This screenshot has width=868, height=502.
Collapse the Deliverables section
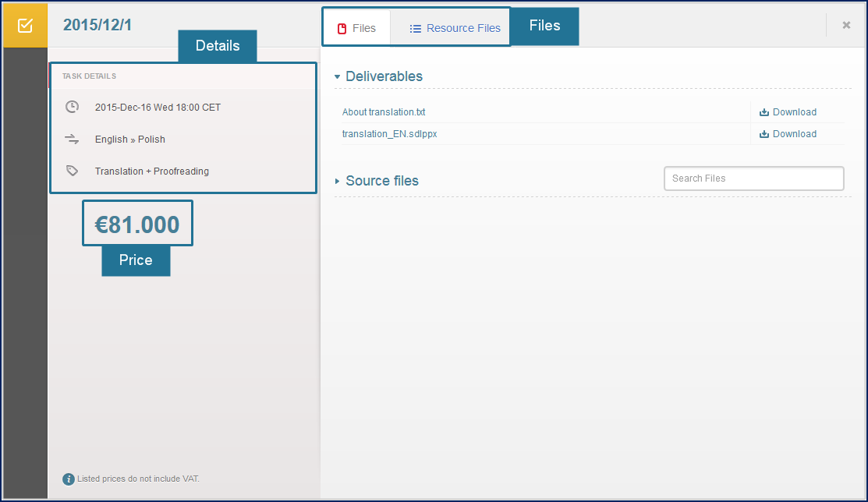pyautogui.click(x=337, y=77)
